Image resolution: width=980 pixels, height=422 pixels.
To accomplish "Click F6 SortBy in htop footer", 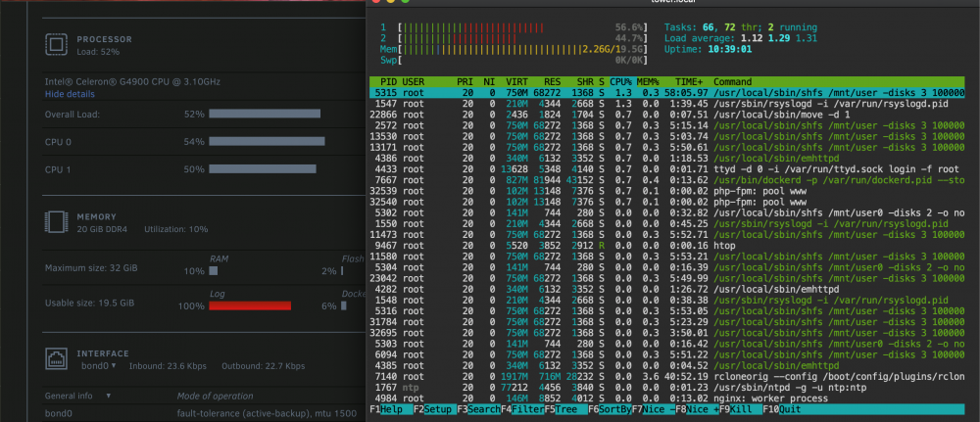I will (x=610, y=409).
